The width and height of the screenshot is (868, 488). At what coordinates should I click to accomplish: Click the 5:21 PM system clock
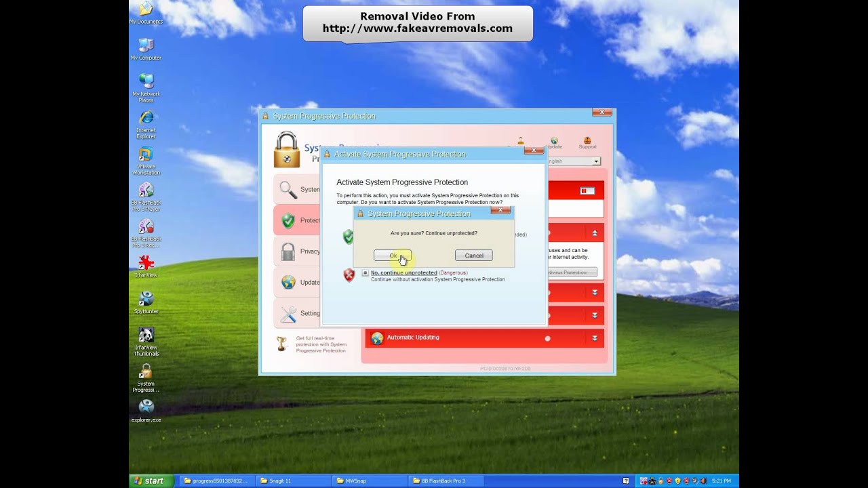(722, 481)
